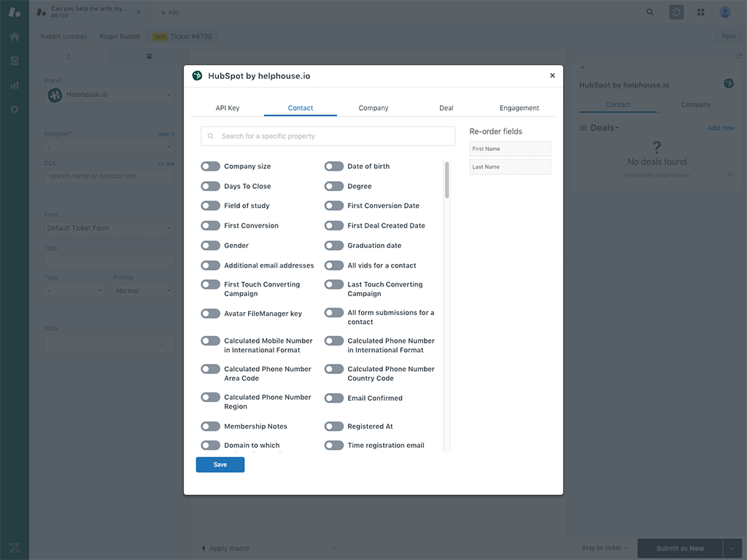Image resolution: width=747 pixels, height=560 pixels.
Task: Click the user profile avatar
Action: [724, 12]
